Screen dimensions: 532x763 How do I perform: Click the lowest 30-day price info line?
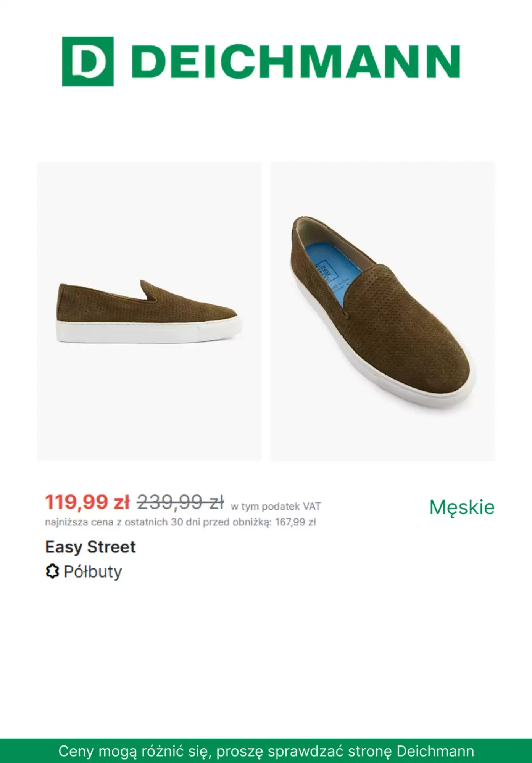point(181,522)
